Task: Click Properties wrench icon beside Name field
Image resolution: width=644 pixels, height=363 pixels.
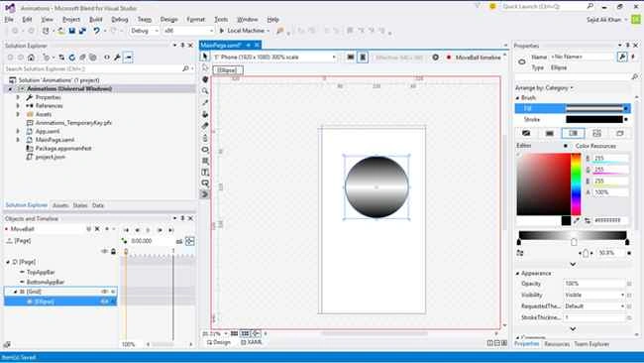Action: coord(622,58)
